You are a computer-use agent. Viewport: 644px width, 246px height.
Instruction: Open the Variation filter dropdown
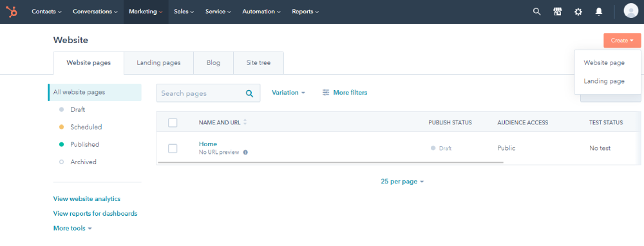(289, 93)
